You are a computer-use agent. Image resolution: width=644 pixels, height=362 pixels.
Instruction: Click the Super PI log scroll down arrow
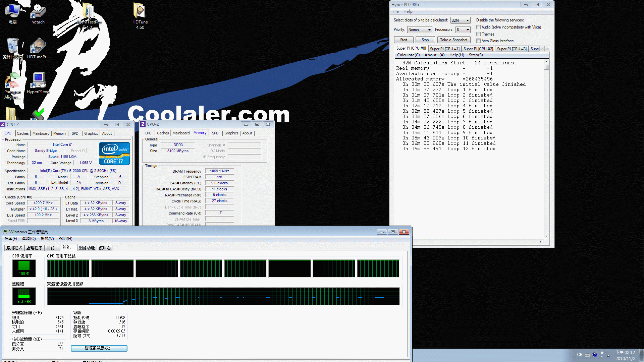546,236
